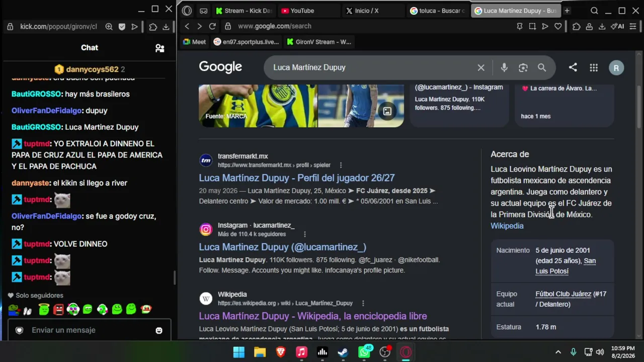Open the Wikipedia enciclopedia libre result
The image size is (644, 362).
[x=313, y=316]
